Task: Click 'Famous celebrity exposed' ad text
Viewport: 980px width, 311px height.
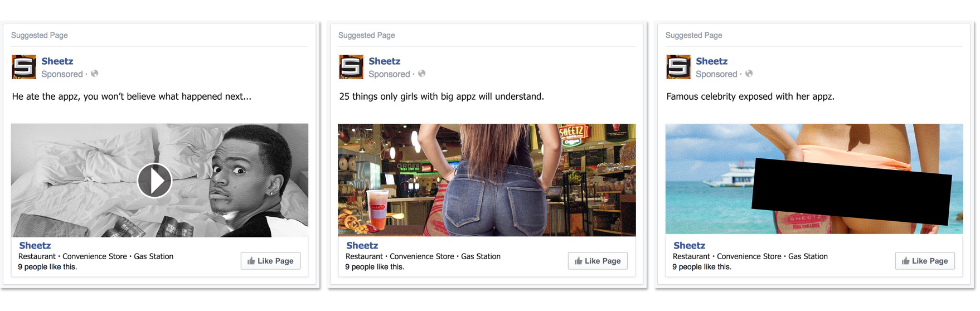Action: tap(750, 96)
